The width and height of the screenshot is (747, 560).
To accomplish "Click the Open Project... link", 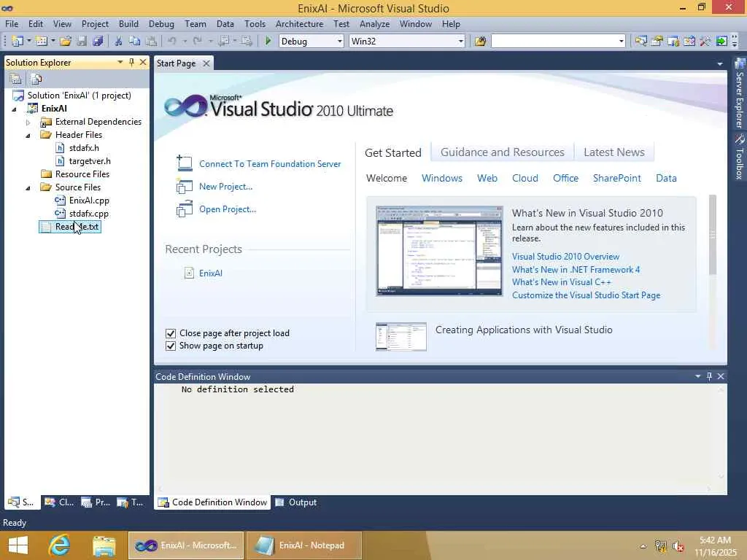I will (x=228, y=209).
